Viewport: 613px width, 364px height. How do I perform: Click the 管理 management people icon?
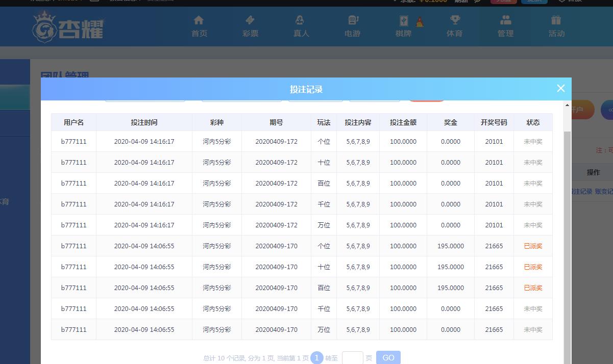pyautogui.click(x=505, y=20)
